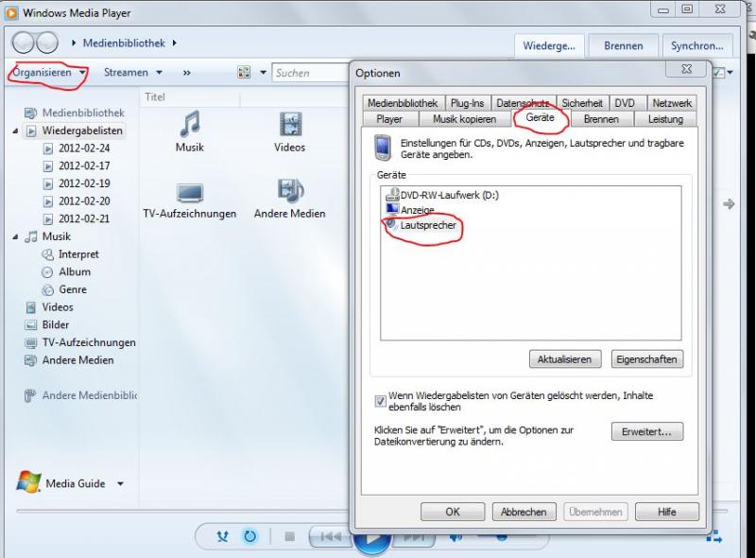This screenshot has height=558, width=756.
Task: Open playlist 2012-02-17
Action: (77, 166)
